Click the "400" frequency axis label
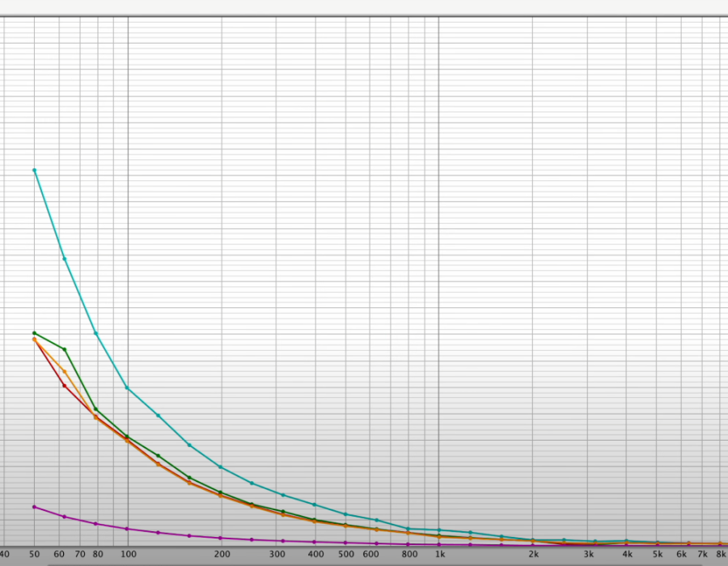The width and height of the screenshot is (728, 566). (316, 554)
